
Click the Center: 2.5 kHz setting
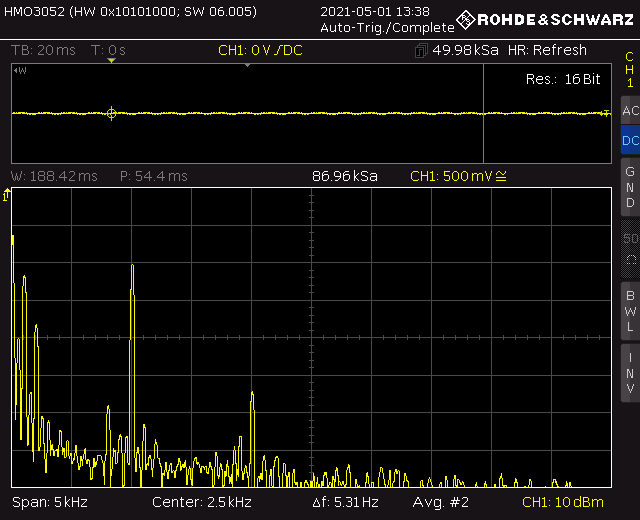click(201, 502)
